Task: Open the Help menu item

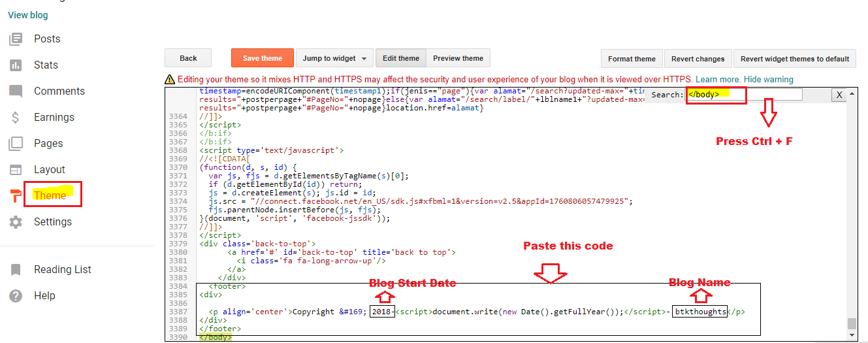Action: point(44,296)
